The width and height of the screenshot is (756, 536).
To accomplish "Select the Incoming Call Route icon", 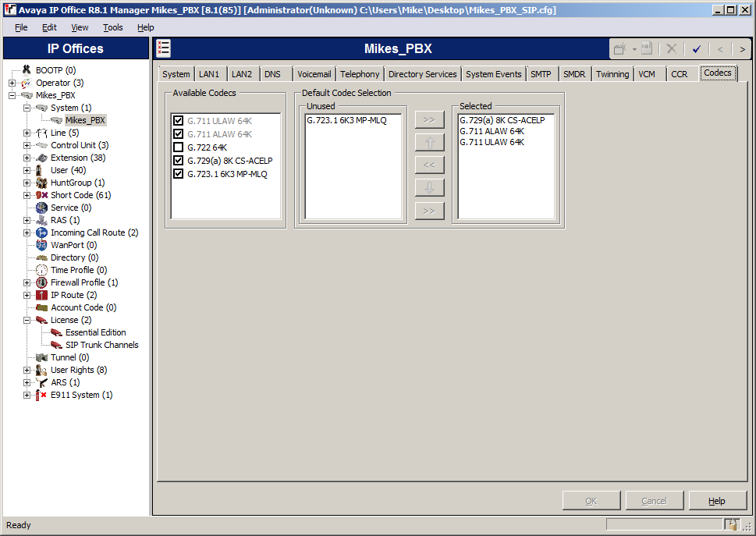I will [x=42, y=233].
